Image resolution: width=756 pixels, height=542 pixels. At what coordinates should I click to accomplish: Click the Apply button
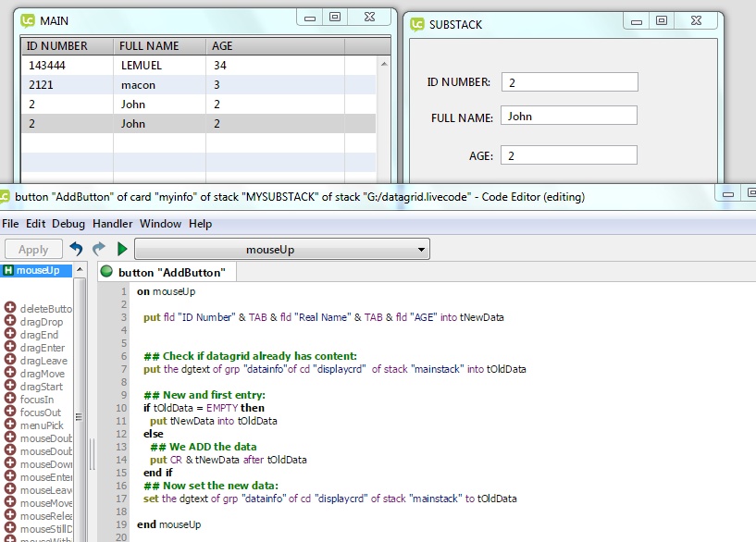(x=33, y=249)
